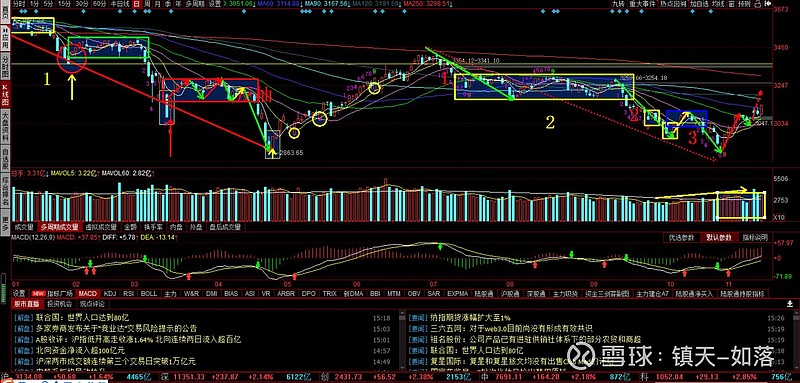Select the 金额 amount tab
Viewport: 800px width, 383px height.
130,226
